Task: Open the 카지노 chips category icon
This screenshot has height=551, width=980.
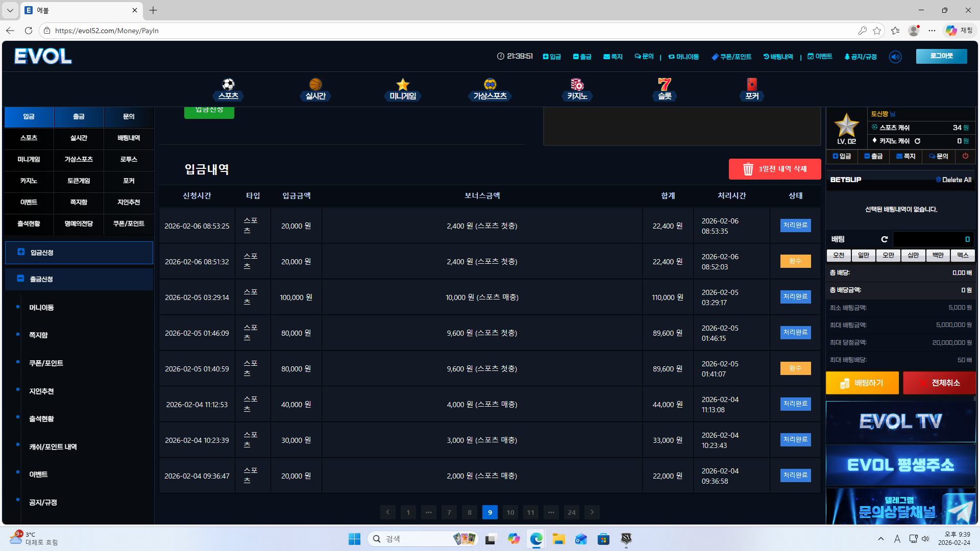Action: coord(577,85)
